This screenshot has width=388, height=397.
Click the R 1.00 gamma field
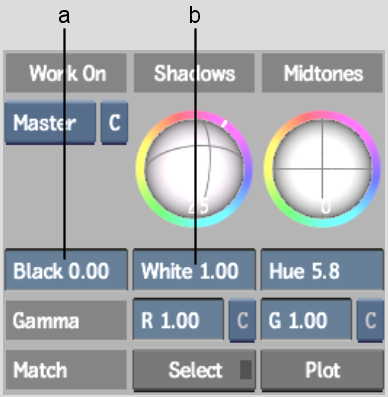tap(178, 320)
